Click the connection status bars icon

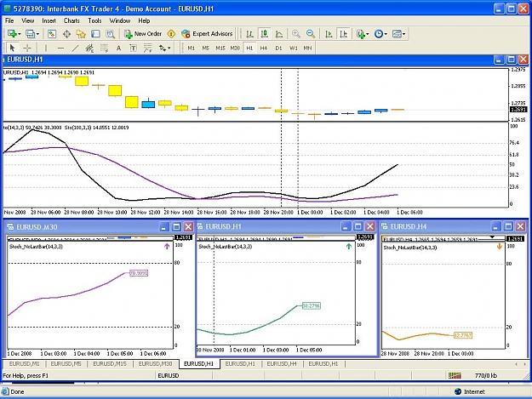tap(455, 375)
